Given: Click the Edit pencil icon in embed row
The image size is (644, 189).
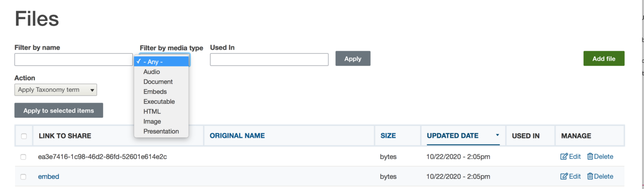Looking at the screenshot, I should coord(564,176).
